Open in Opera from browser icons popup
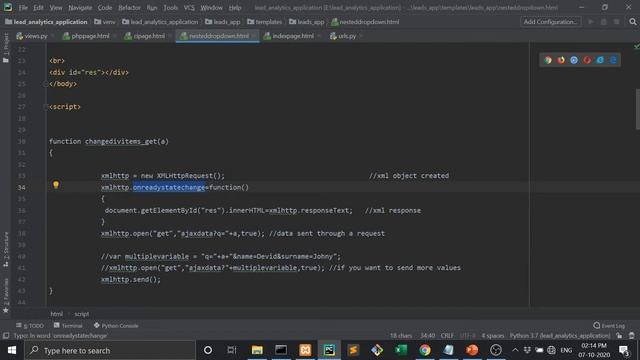Image resolution: width=640 pixels, height=360 pixels. (x=587, y=60)
